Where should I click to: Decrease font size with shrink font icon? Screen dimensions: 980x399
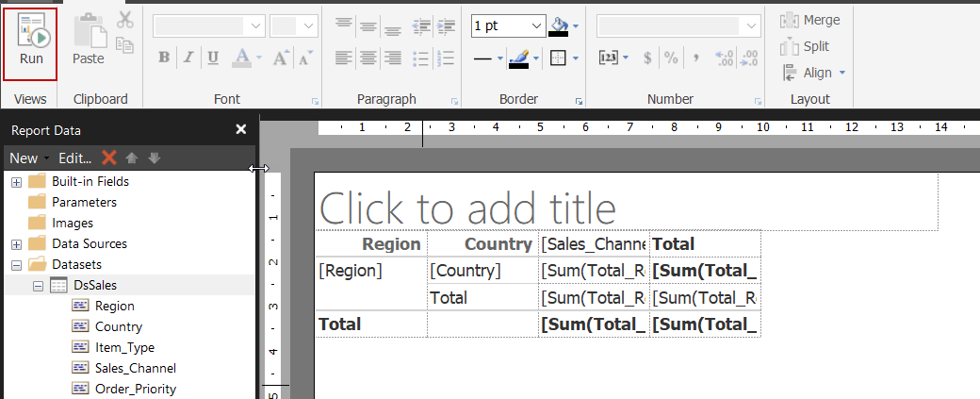tap(305, 58)
